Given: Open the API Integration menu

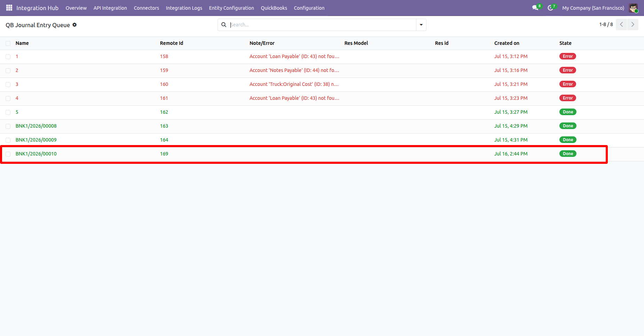Looking at the screenshot, I should 110,8.
